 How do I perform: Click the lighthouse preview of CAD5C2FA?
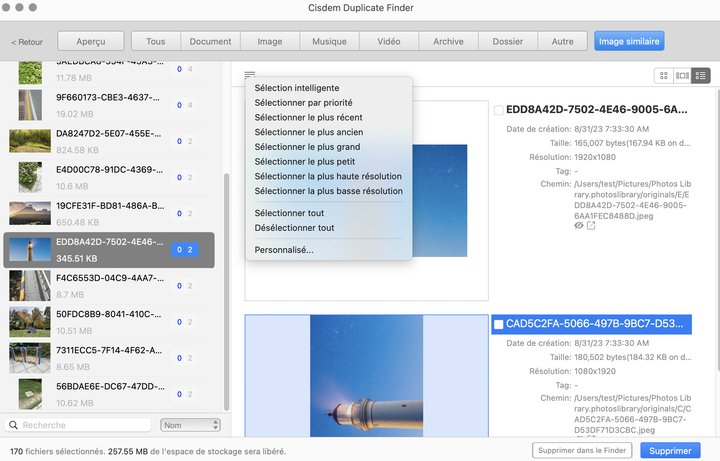tap(366, 376)
